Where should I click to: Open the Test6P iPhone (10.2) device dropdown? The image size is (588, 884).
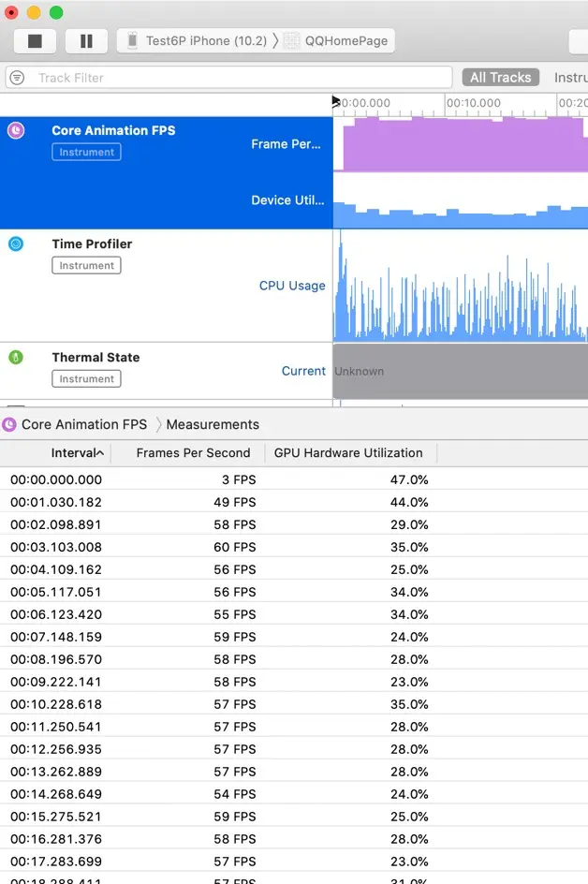point(206,40)
